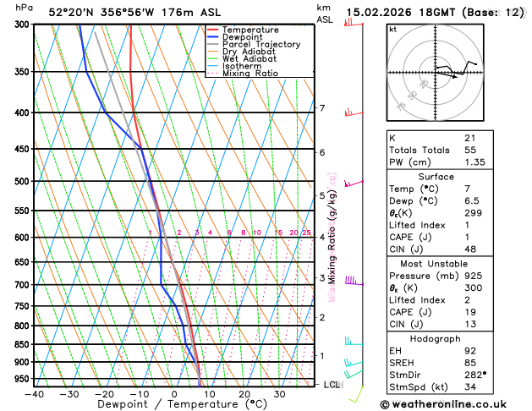
Task: Click the Most Unstable CIN value 13
Action: tap(470, 324)
